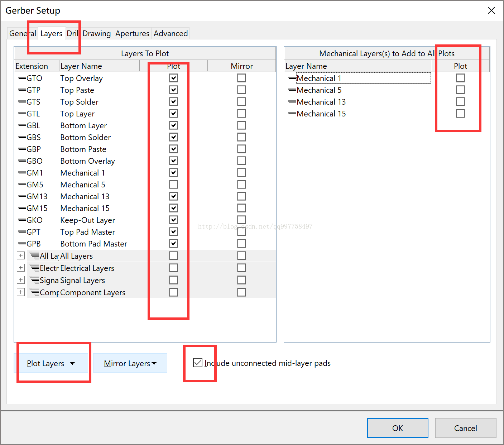Screen dimensions: 504x445
Task: Select Mechanical 13 in the right list
Action: (x=321, y=102)
